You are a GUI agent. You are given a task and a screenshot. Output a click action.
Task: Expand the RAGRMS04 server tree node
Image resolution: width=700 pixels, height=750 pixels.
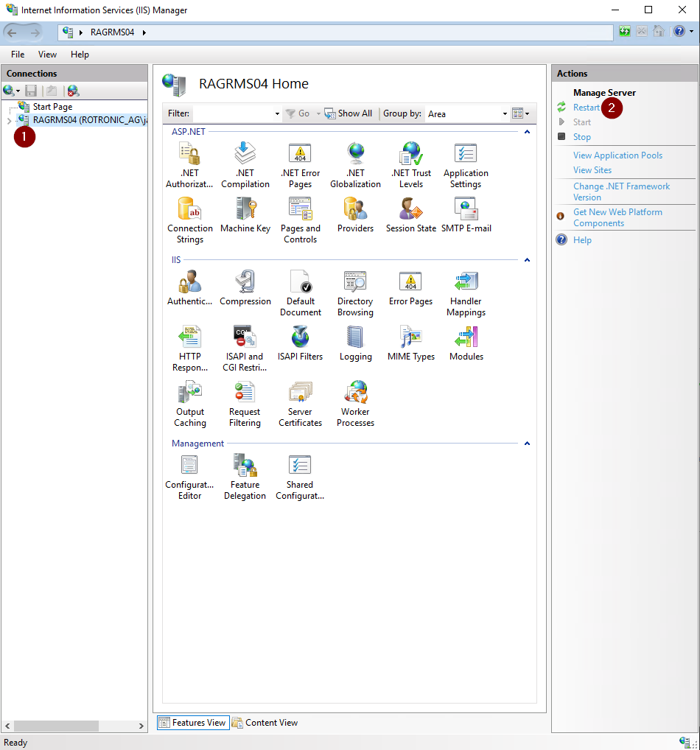(9, 121)
